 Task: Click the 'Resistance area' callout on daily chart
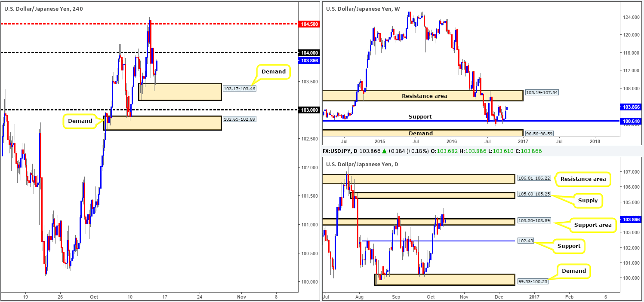coord(583,179)
